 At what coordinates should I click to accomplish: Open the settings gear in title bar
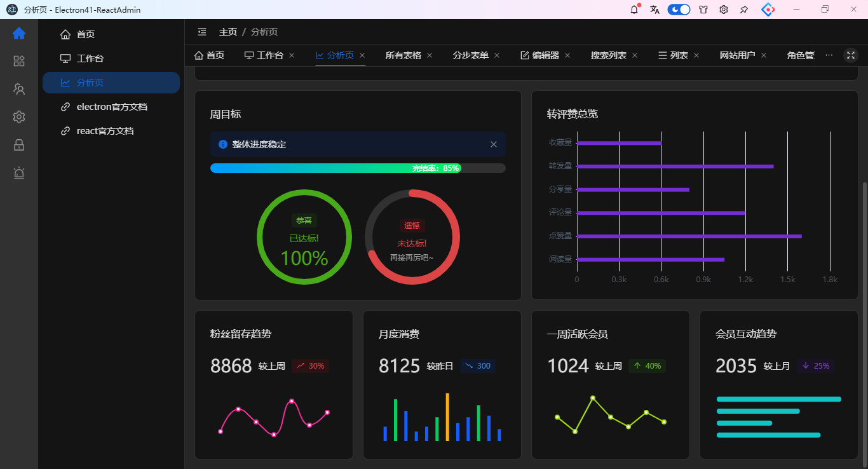(x=723, y=10)
